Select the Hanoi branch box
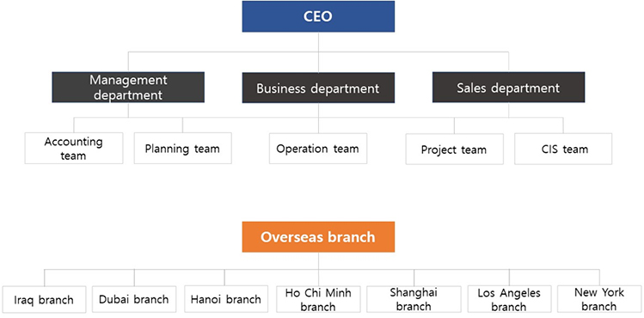644x318 pixels. pyautogui.click(x=225, y=300)
